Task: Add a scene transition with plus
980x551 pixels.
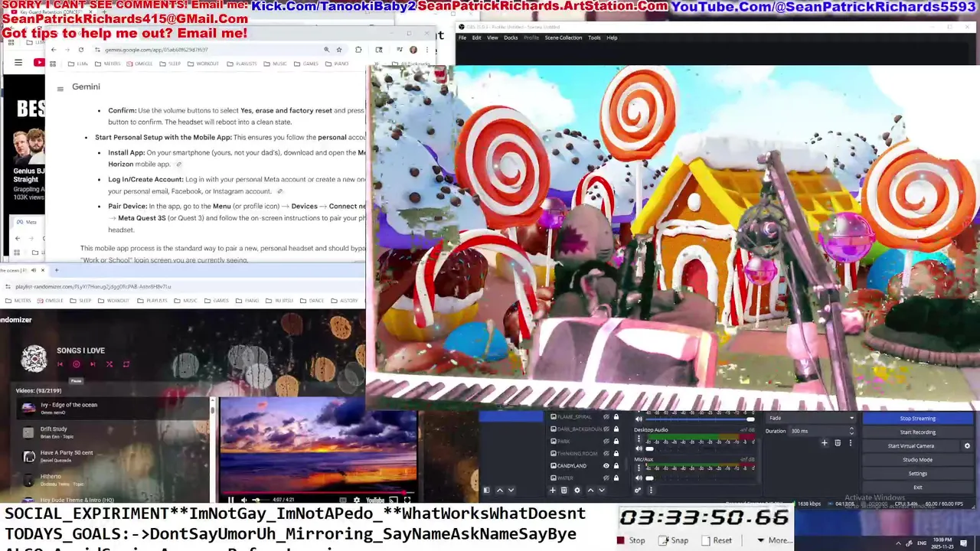Action: click(x=825, y=442)
